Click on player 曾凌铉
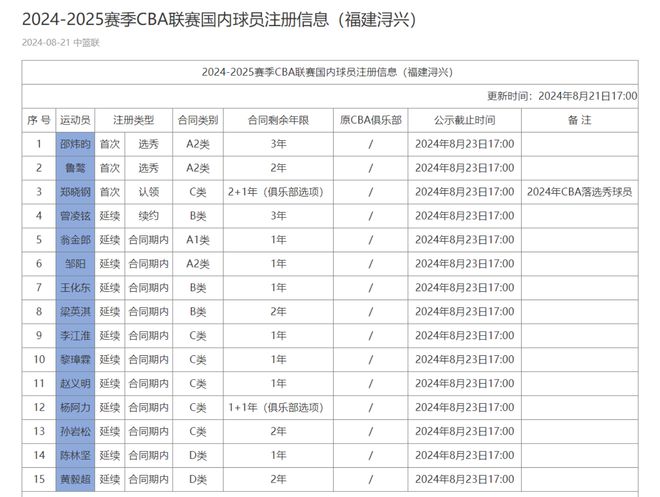Screen dimensions: 660x497 (x=75, y=216)
